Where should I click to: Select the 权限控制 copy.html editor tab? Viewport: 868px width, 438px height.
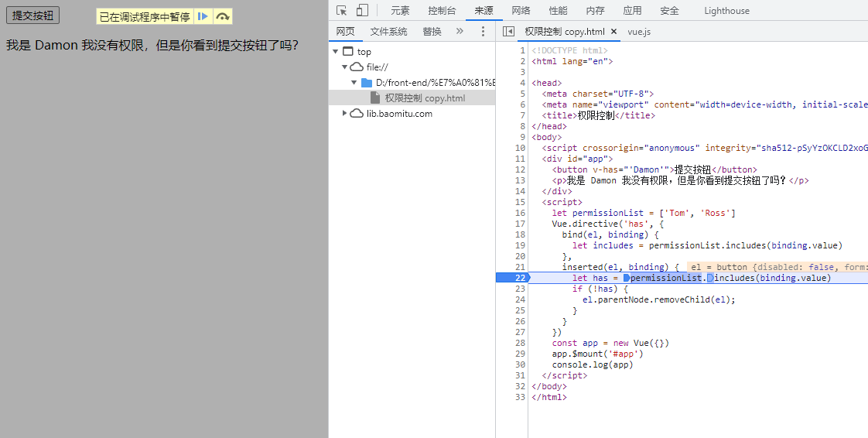[x=565, y=32]
